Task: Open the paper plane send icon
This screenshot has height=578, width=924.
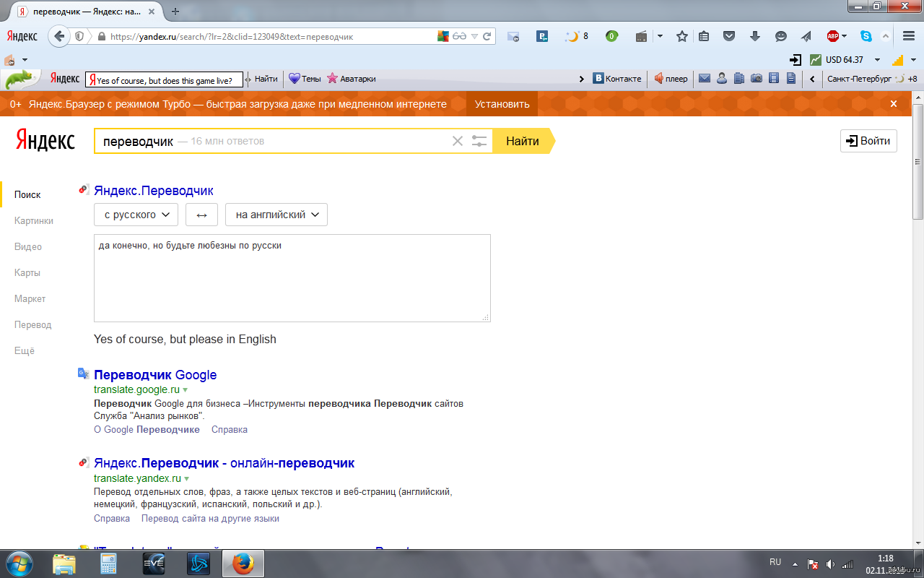Action: point(807,36)
